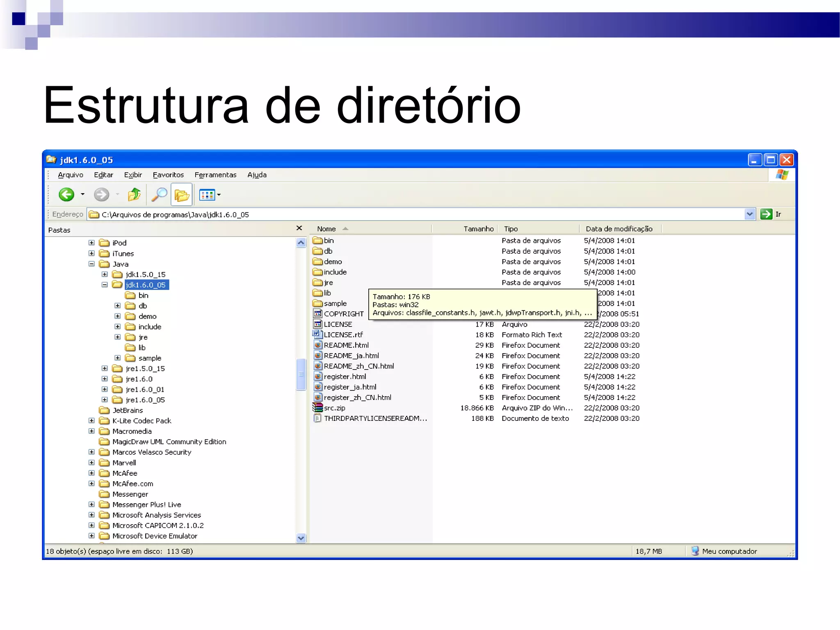Close the Pastas folder pane
Screen dimensions: 840x630
pos(299,228)
